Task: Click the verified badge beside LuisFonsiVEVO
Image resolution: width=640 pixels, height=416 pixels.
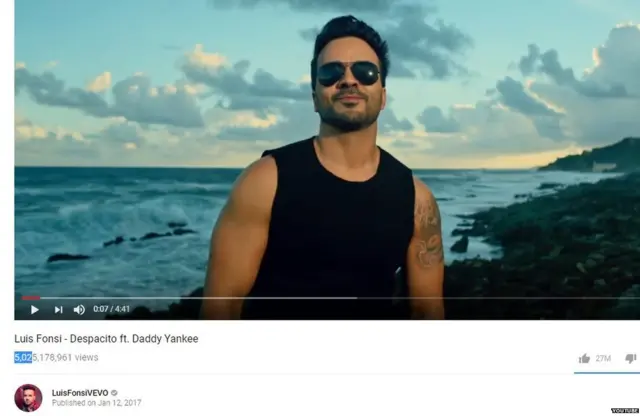Action: [114, 393]
